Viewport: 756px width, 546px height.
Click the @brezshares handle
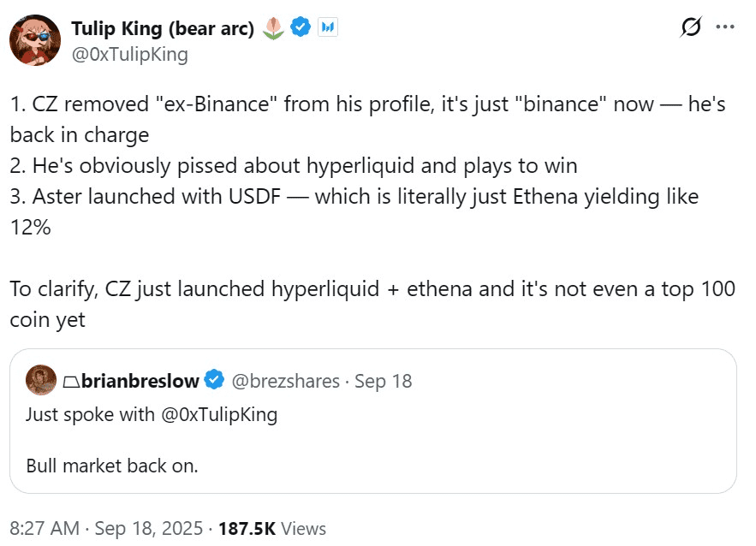(286, 381)
